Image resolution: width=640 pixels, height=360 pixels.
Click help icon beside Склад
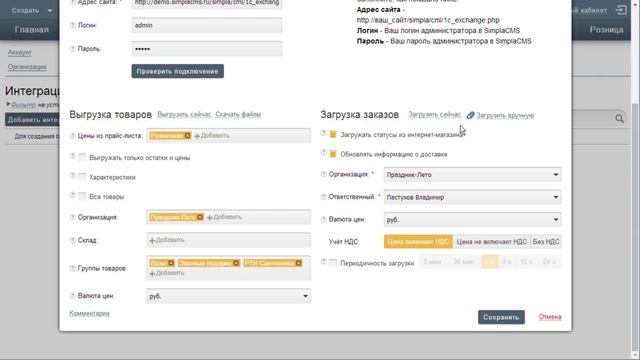click(x=73, y=240)
